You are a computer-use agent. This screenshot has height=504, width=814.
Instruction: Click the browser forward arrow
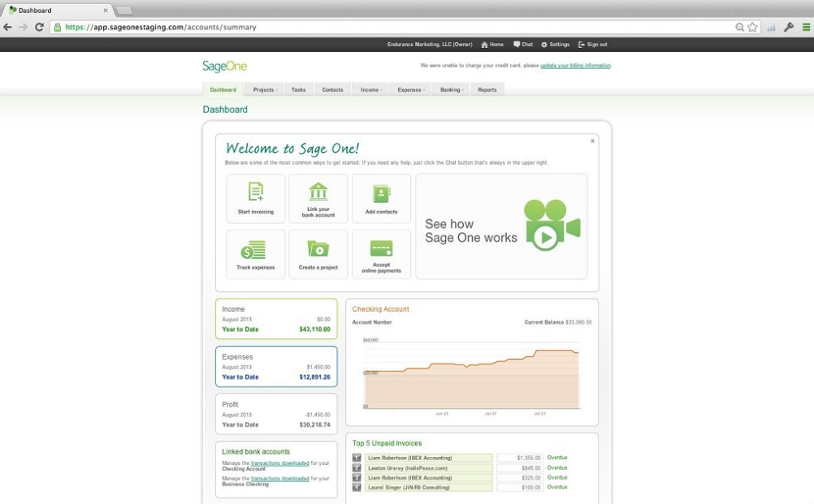click(24, 27)
